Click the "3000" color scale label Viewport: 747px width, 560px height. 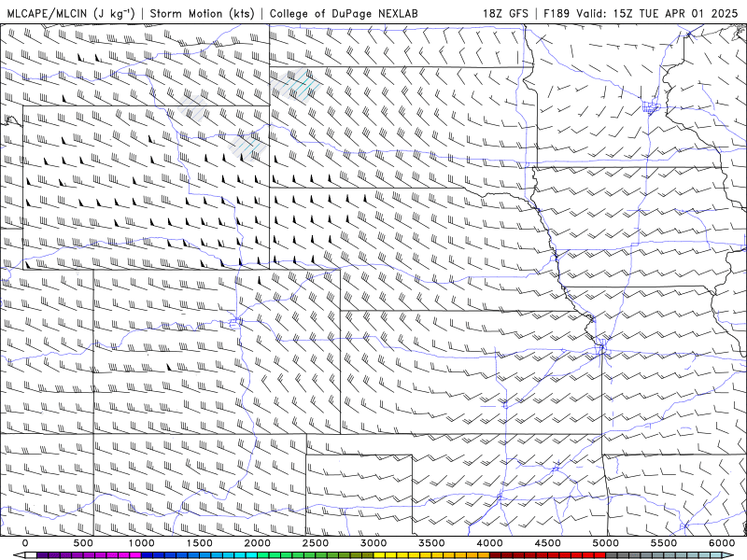pos(374,543)
